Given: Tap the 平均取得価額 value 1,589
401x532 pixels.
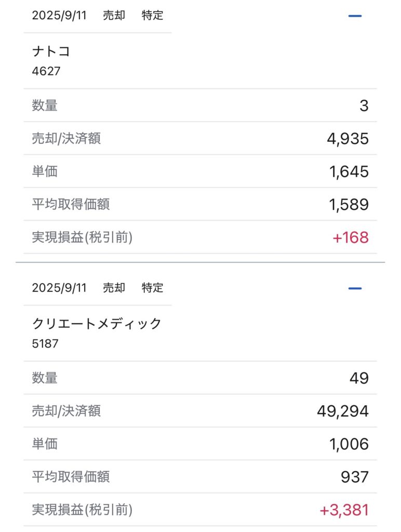Looking at the screenshot, I should click(x=349, y=205).
